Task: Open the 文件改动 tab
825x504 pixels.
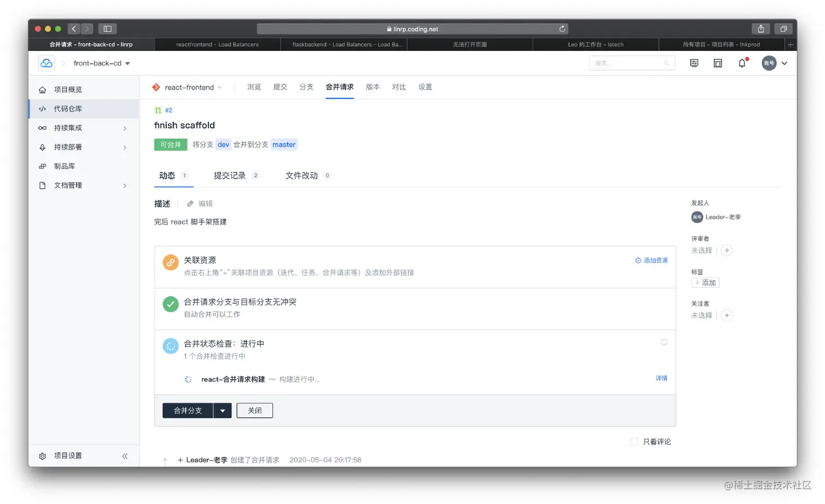Action: 308,176
